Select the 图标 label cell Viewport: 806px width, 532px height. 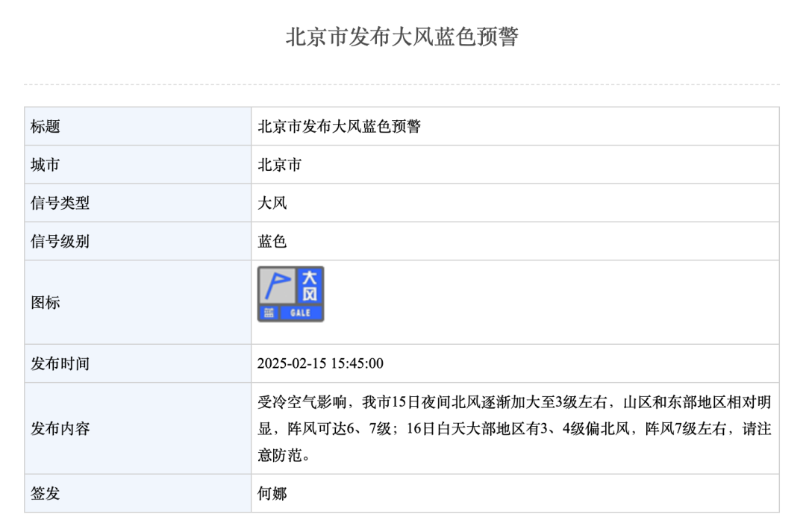(x=46, y=303)
